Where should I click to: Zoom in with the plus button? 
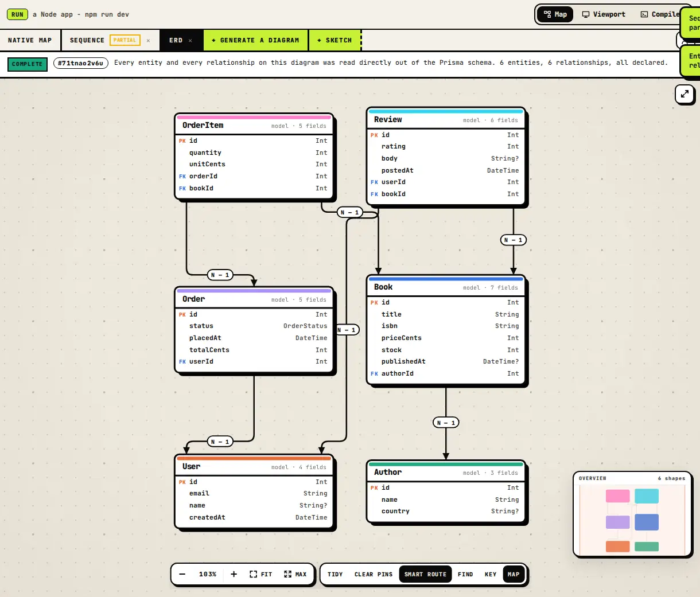234,574
